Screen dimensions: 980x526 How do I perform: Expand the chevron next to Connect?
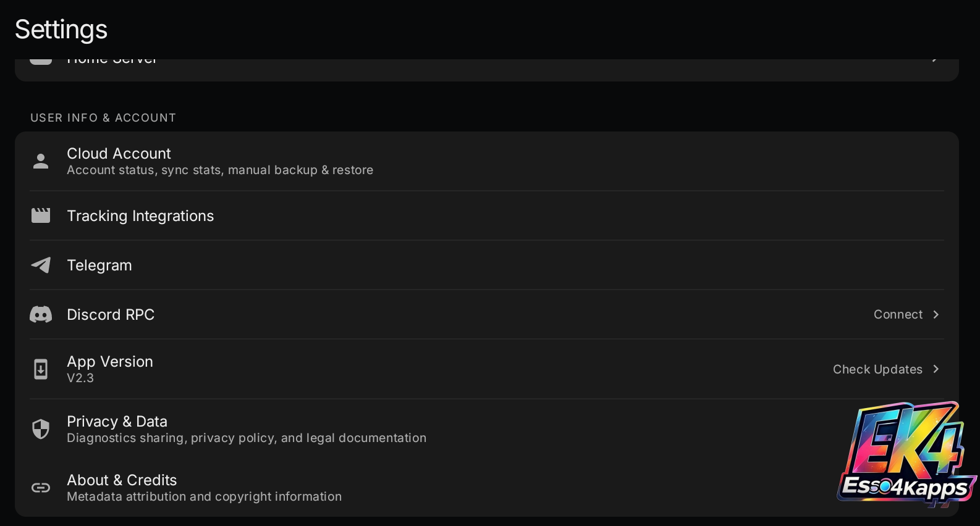(x=936, y=314)
